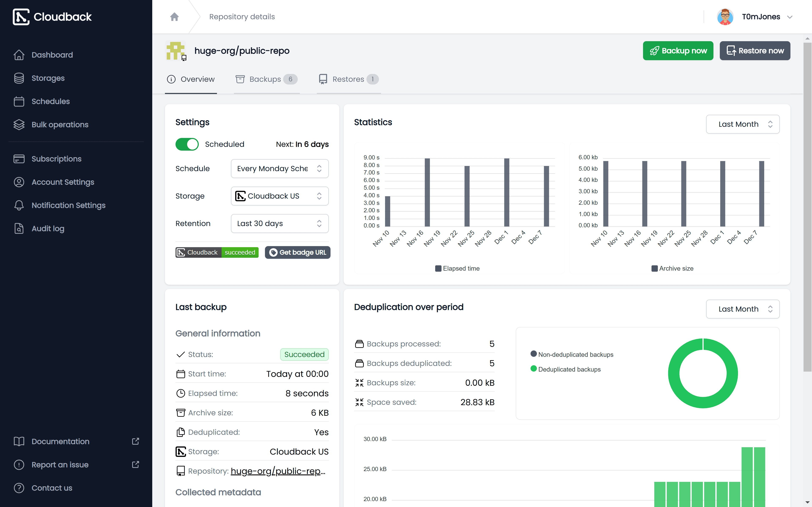Click the home breadcrumb icon
812x507 pixels.
[x=174, y=16]
